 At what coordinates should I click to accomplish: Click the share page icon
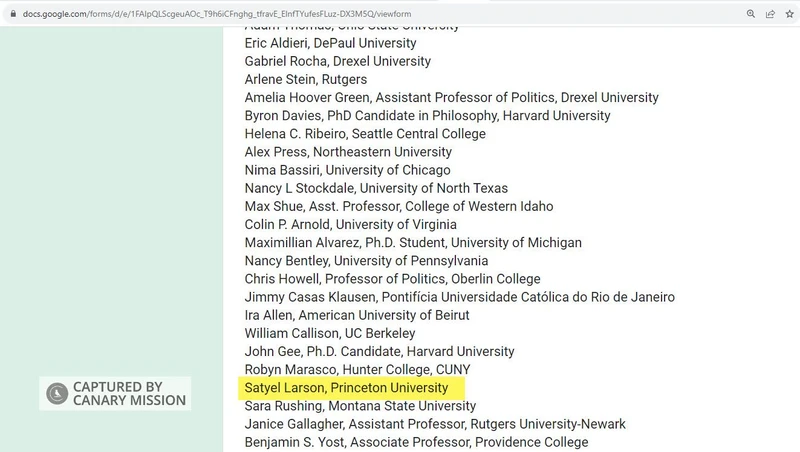point(770,14)
